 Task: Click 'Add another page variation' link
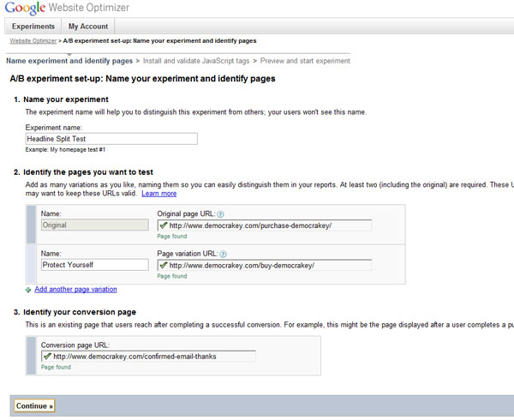pyautogui.click(x=75, y=289)
